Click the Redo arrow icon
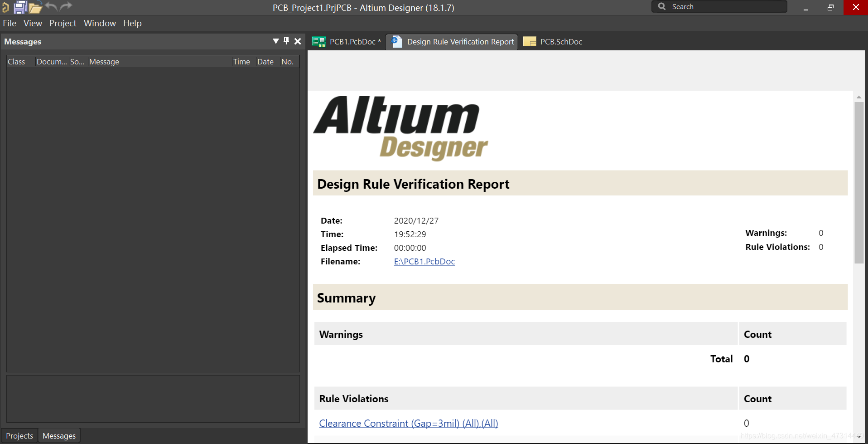Viewport: 868px width, 444px height. [x=66, y=6]
